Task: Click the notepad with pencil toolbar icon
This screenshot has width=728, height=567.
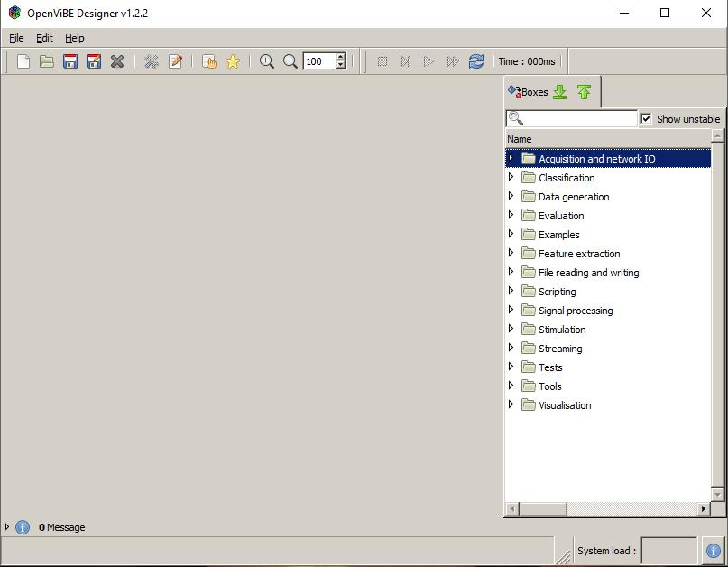Action: [x=176, y=61]
